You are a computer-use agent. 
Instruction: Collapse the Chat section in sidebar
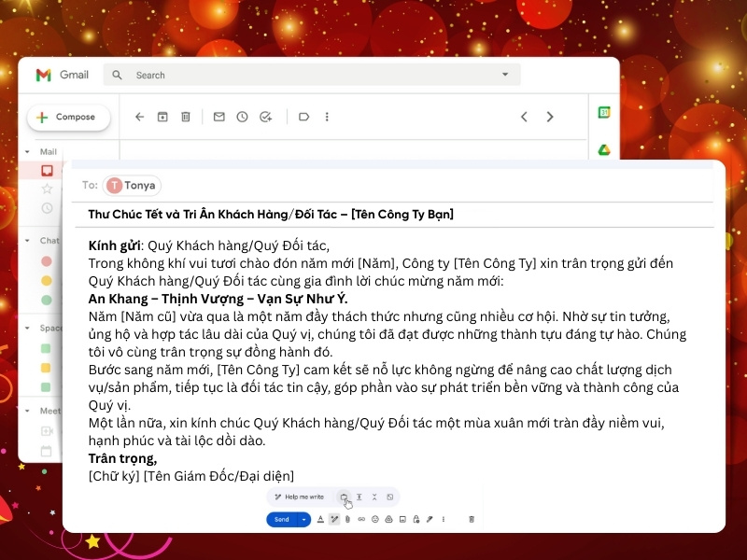[28, 241]
